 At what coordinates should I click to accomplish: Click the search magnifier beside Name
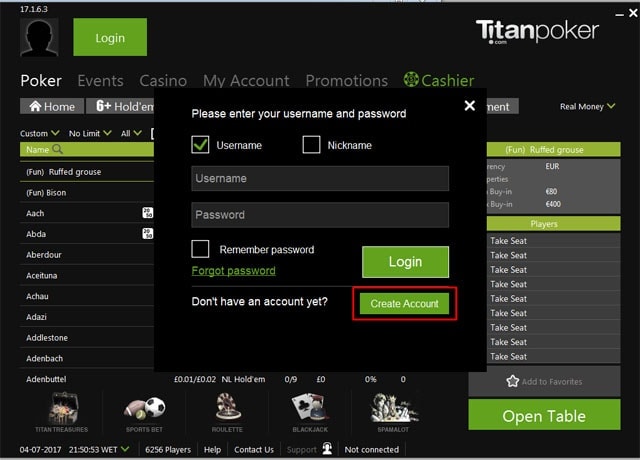click(58, 149)
